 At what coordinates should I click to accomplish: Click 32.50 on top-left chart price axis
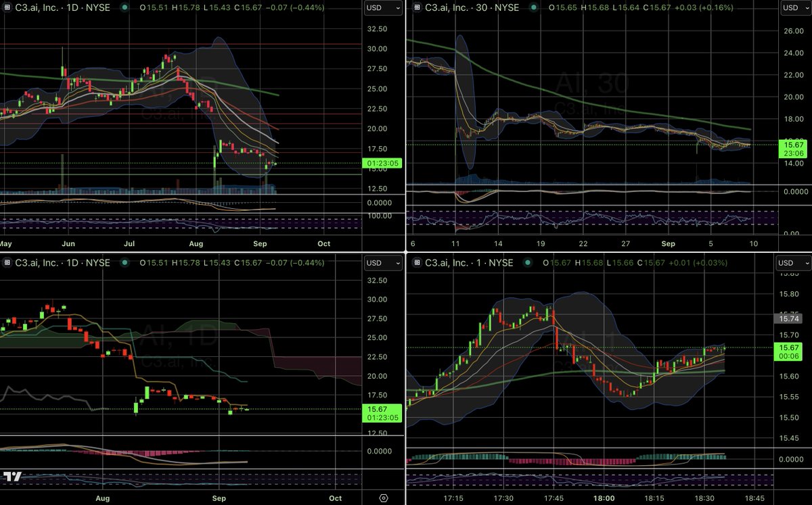point(377,29)
